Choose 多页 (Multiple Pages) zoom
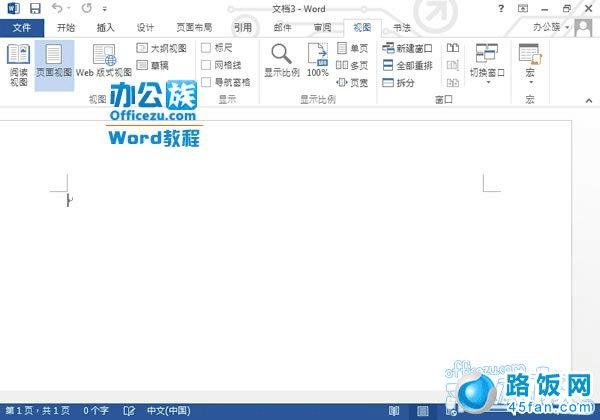Viewport: 600px width, 420px height. (352, 65)
